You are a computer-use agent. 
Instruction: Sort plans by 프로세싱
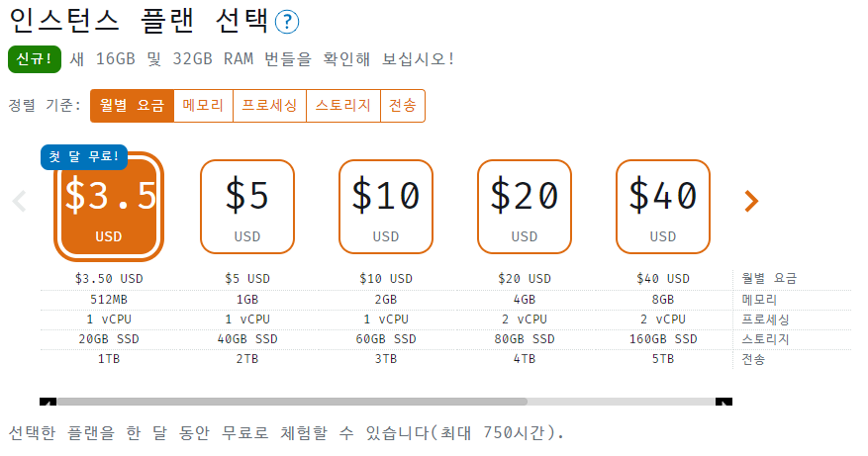pyautogui.click(x=269, y=106)
